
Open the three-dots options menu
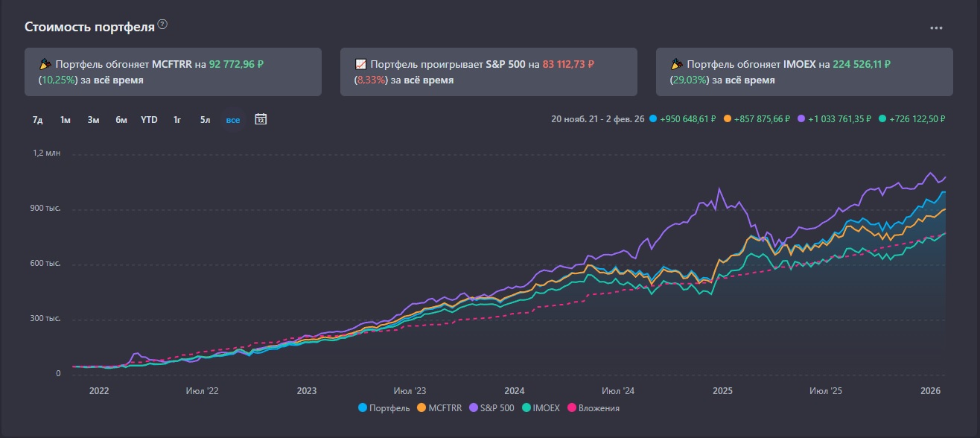(936, 28)
